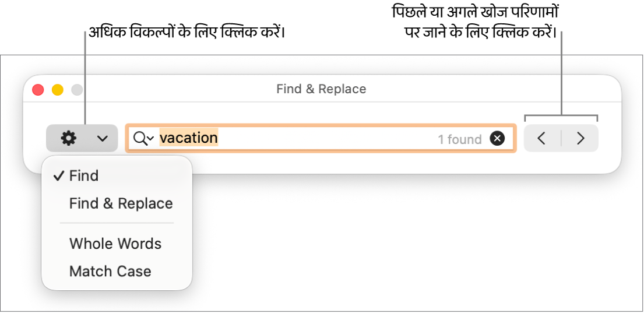Click the gray zoom window button
This screenshot has width=644, height=313.
coord(77,90)
